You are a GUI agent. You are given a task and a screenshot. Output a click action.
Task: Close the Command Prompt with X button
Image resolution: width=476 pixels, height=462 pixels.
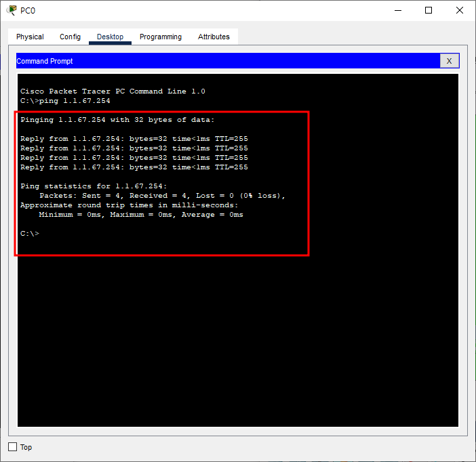[449, 61]
